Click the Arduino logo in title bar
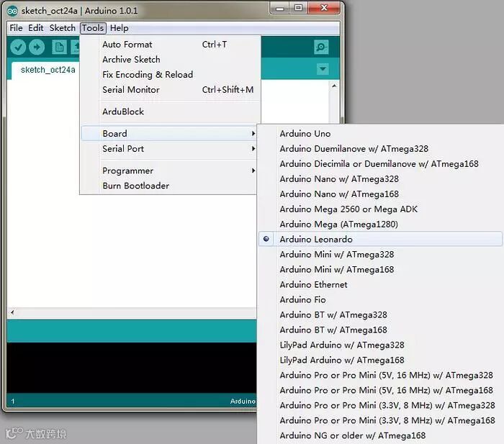The height and width of the screenshot is (444, 504). pos(12,11)
